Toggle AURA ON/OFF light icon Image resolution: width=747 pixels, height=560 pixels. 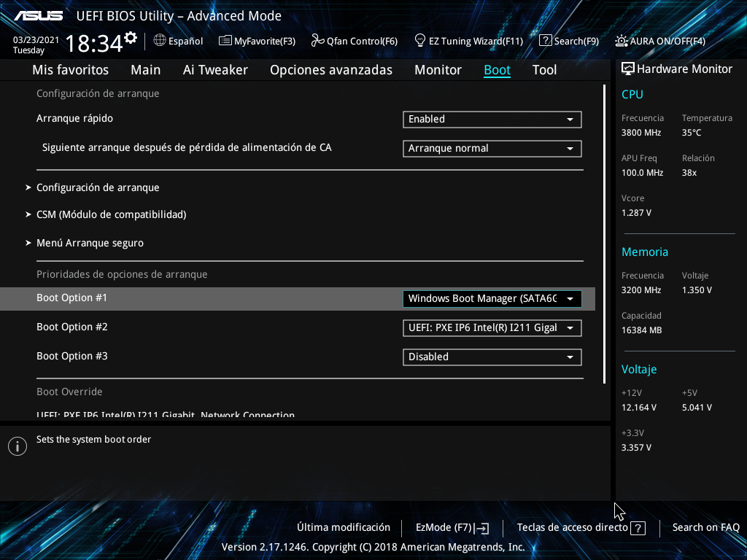622,41
